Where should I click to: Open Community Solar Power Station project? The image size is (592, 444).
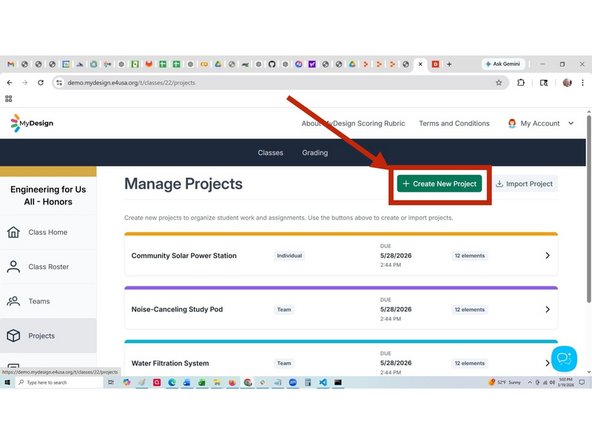point(341,255)
